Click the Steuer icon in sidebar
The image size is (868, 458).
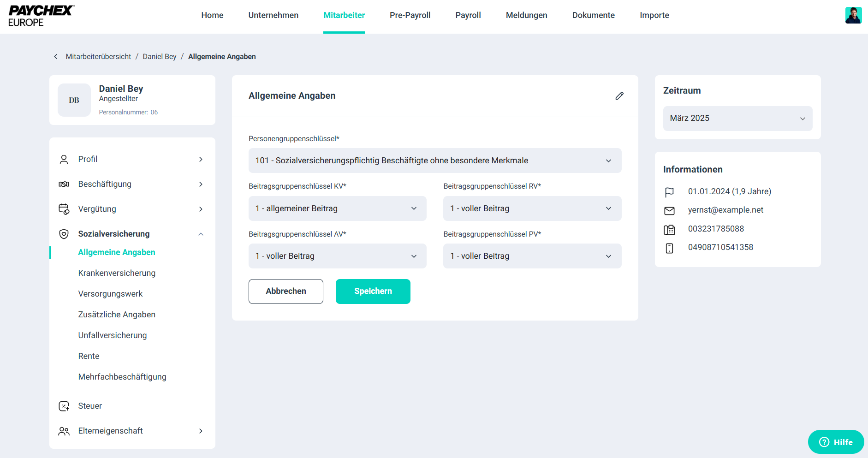pos(64,406)
